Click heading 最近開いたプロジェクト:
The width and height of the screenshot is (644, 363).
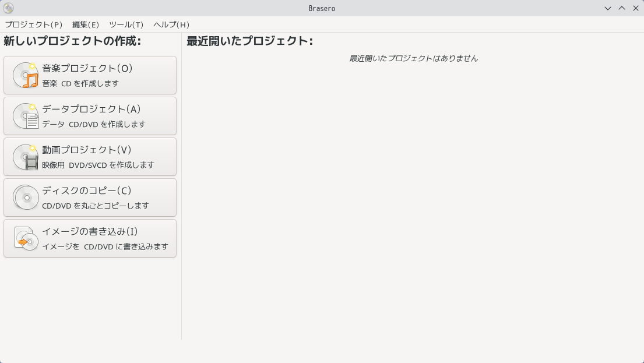(x=249, y=41)
